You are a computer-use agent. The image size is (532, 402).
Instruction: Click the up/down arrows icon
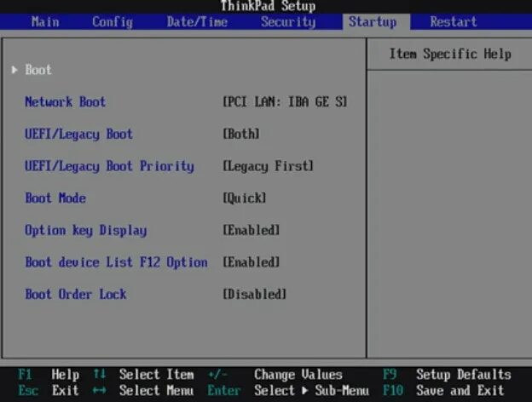pos(99,374)
